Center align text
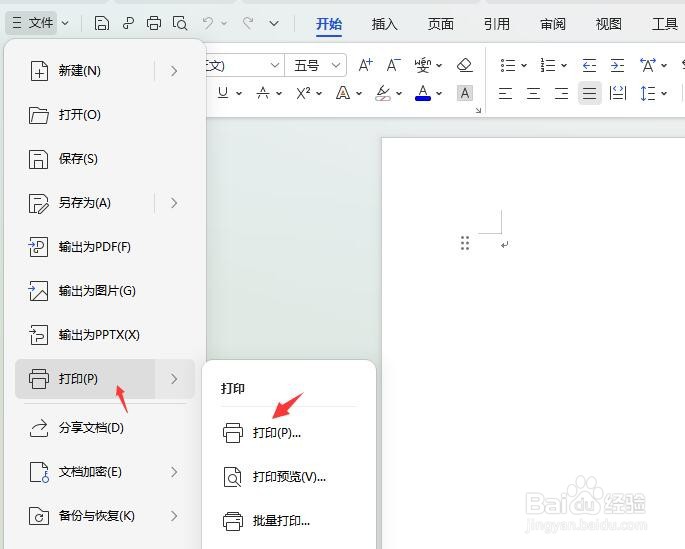This screenshot has height=549, width=685. point(533,93)
